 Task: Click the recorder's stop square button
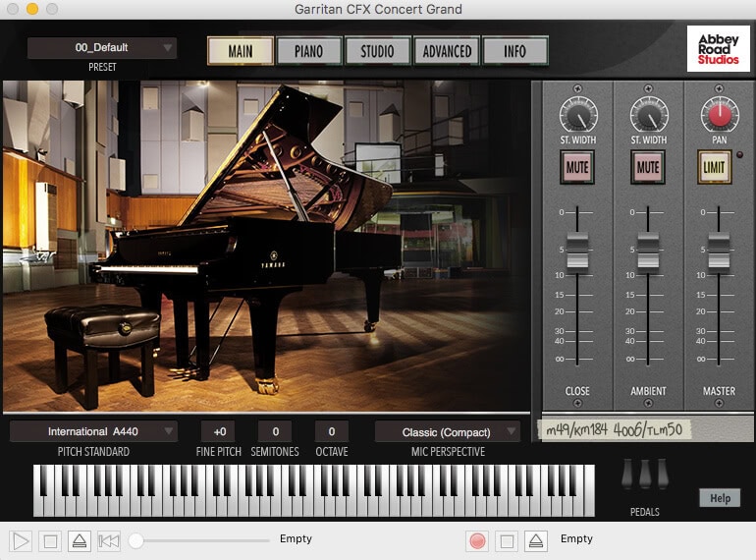tap(507, 541)
